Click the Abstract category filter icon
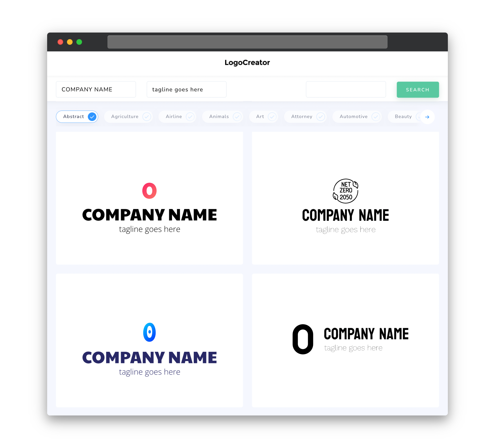Image resolution: width=495 pixels, height=448 pixels. coord(92,116)
